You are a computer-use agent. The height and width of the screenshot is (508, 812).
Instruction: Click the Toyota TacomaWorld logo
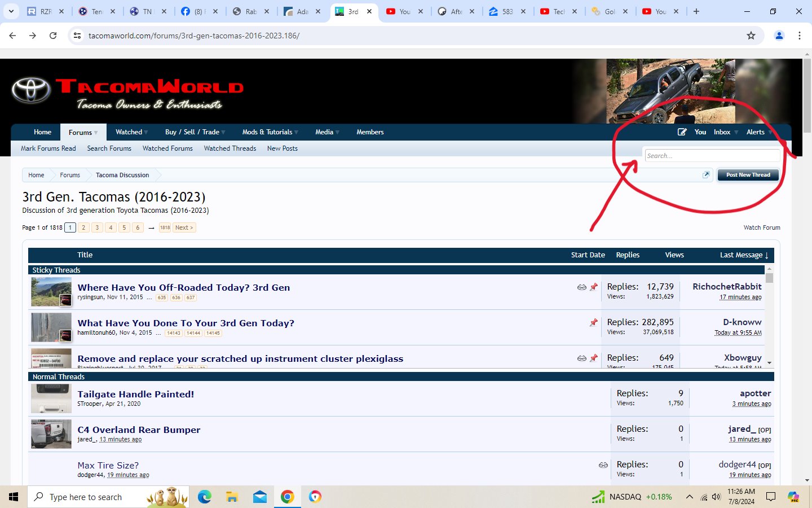[127, 92]
